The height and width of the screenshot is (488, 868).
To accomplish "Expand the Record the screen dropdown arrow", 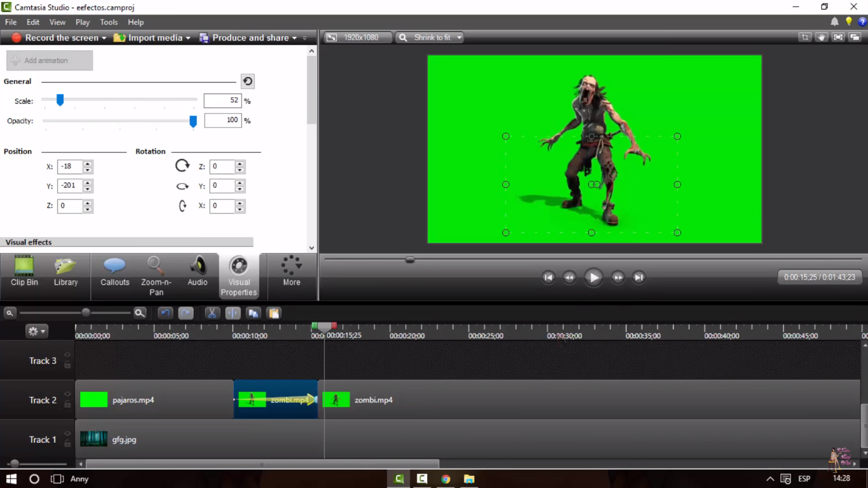I will [x=104, y=38].
